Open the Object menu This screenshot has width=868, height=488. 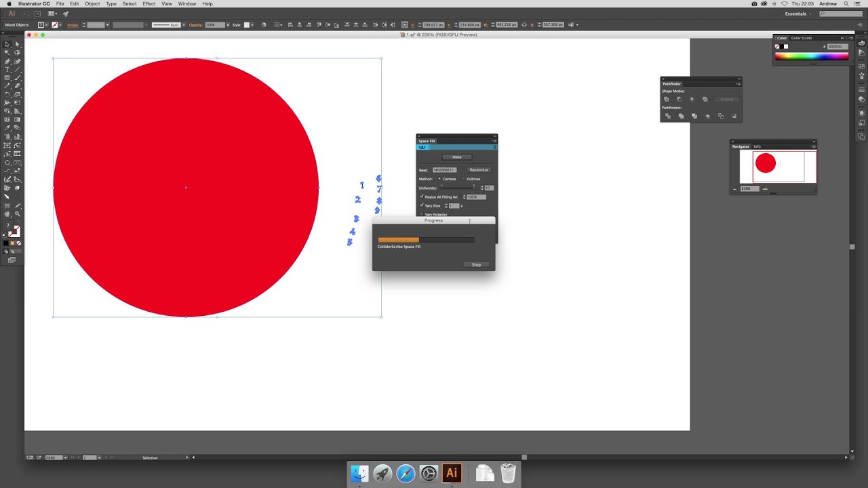click(x=92, y=3)
